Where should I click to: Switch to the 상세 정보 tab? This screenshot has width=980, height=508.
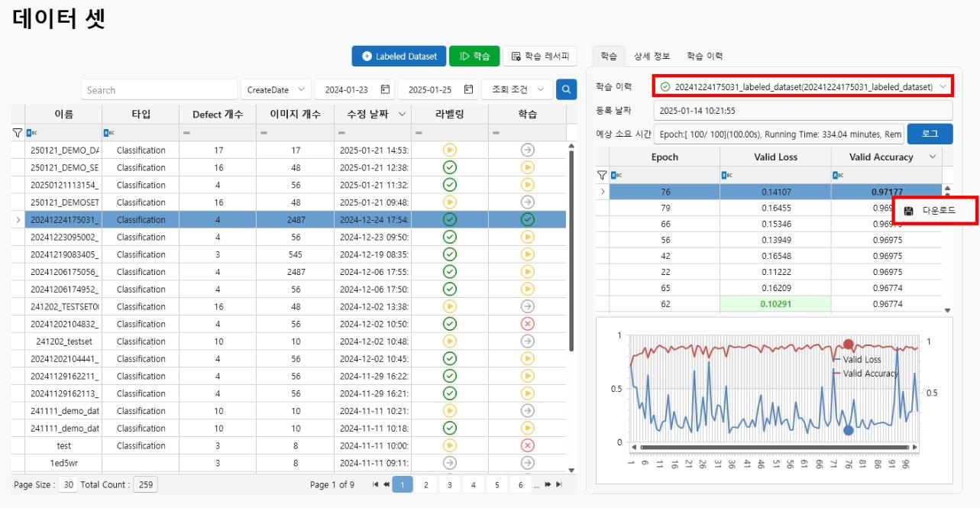point(652,57)
